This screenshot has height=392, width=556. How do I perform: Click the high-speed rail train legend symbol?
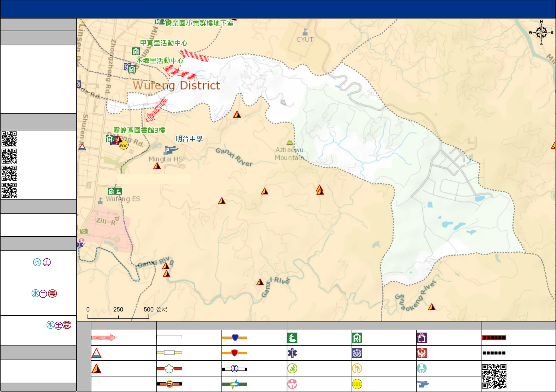point(169,384)
